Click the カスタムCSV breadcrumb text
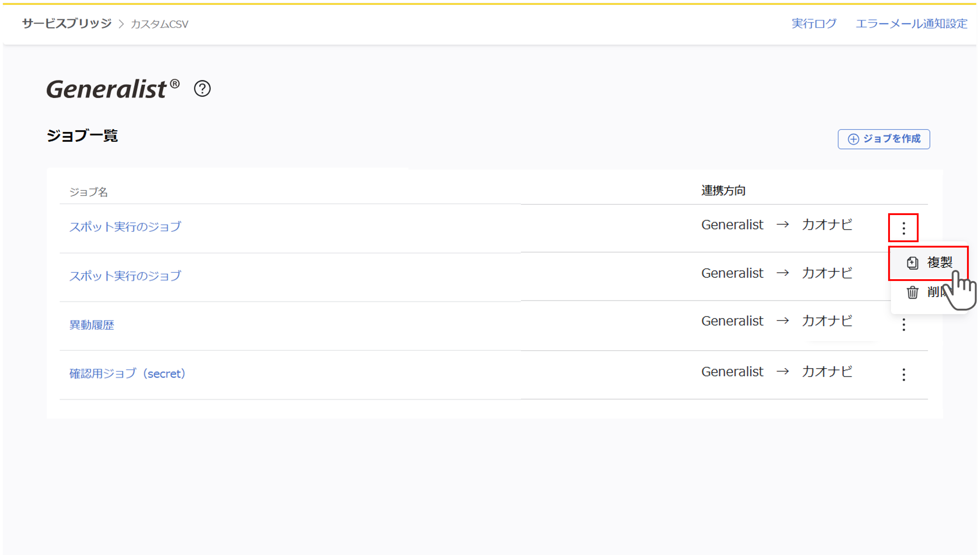The width and height of the screenshot is (980, 555). (x=160, y=24)
